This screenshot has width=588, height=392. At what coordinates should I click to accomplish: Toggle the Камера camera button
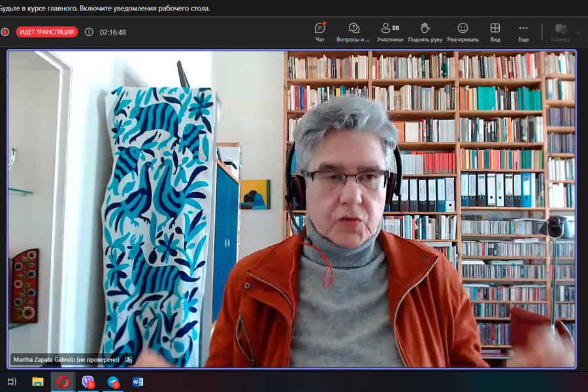(560, 32)
